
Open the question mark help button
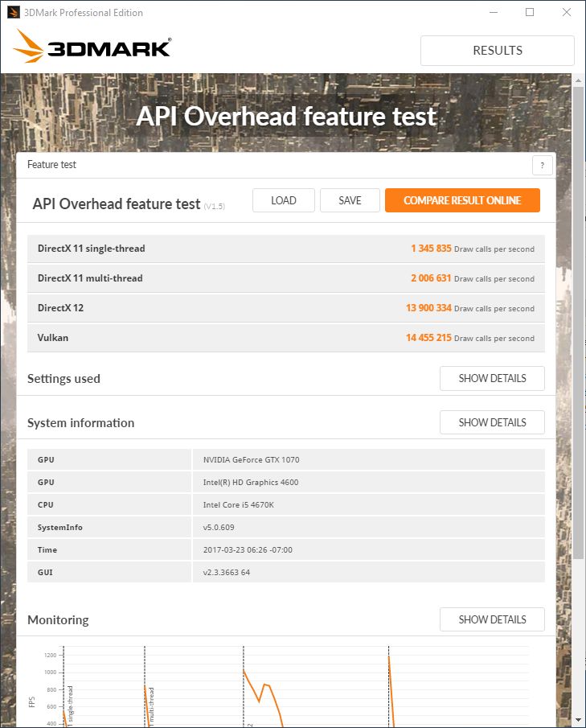(x=542, y=165)
